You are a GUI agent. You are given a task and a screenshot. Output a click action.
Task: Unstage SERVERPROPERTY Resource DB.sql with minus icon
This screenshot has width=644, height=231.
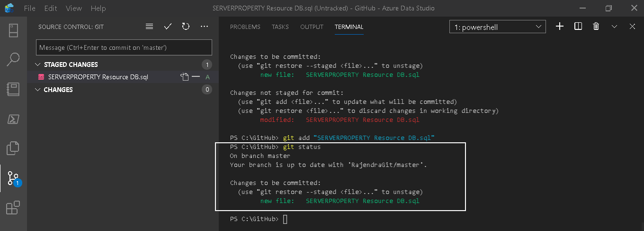coord(196,77)
